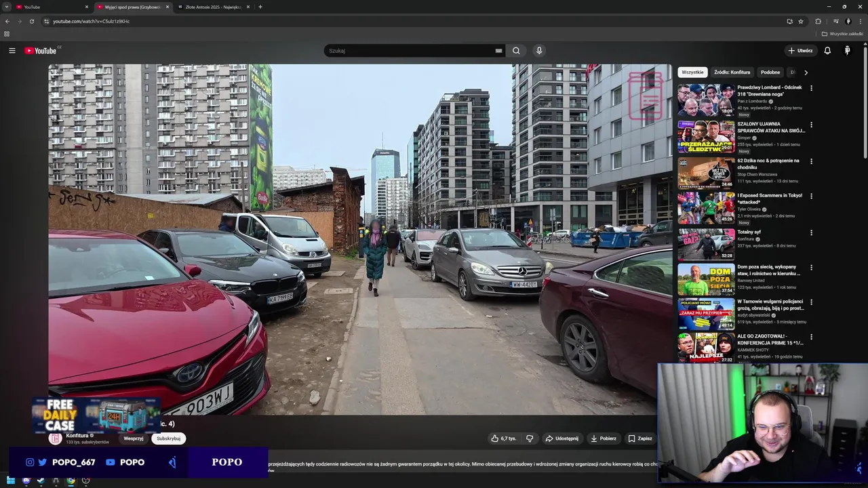
Task: Dislike the video with thumbs down
Action: click(530, 439)
